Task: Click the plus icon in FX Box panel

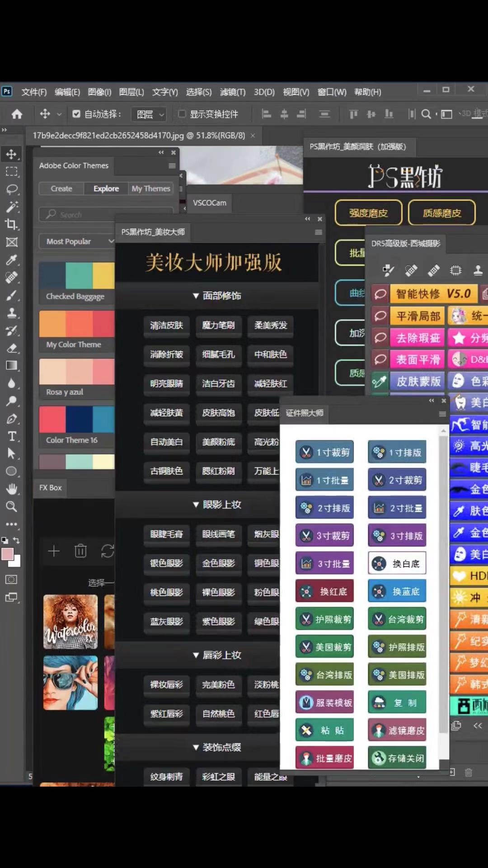Action: (x=54, y=551)
